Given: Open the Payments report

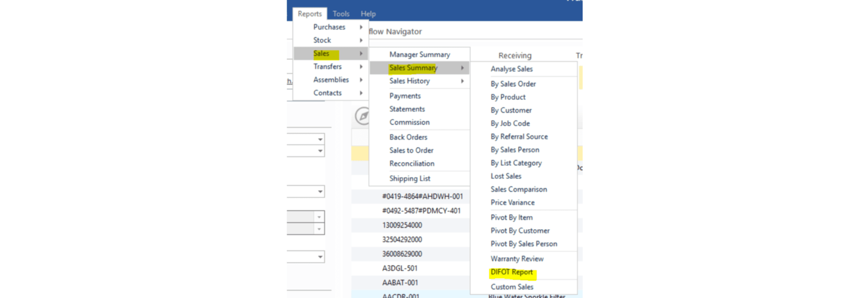Looking at the screenshot, I should click(419, 96).
